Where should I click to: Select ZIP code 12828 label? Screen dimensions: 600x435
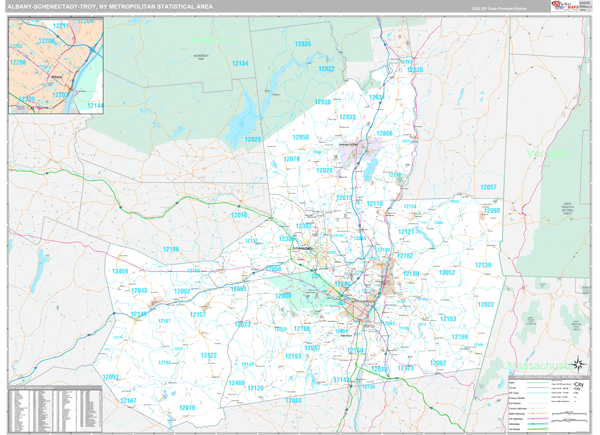click(415, 70)
